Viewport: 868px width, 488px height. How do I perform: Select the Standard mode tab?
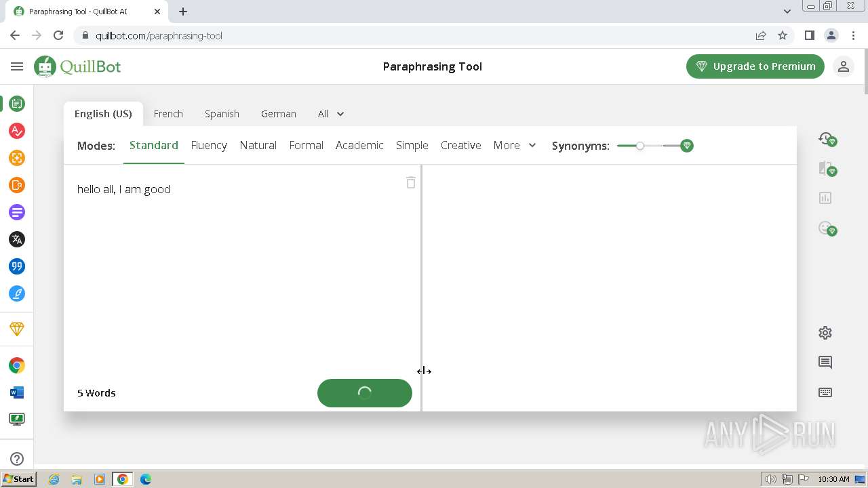click(154, 145)
